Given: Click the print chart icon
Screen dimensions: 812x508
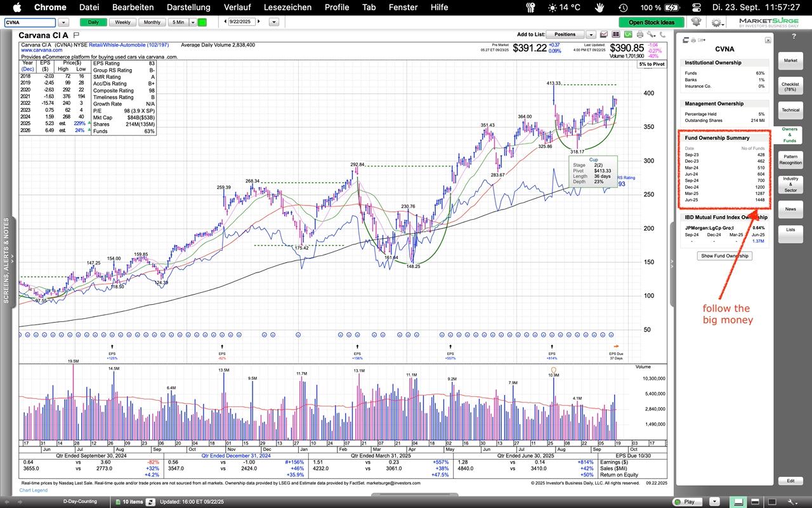Looking at the screenshot, I should [639, 34].
